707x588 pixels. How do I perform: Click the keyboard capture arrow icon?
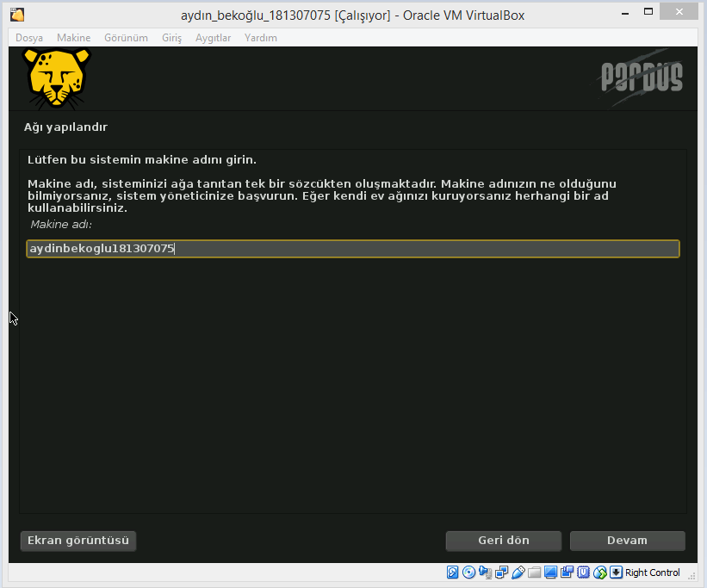coord(616,573)
